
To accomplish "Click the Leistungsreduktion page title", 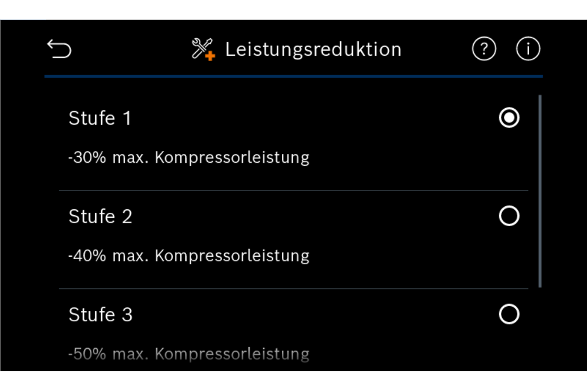I will coord(313,49).
